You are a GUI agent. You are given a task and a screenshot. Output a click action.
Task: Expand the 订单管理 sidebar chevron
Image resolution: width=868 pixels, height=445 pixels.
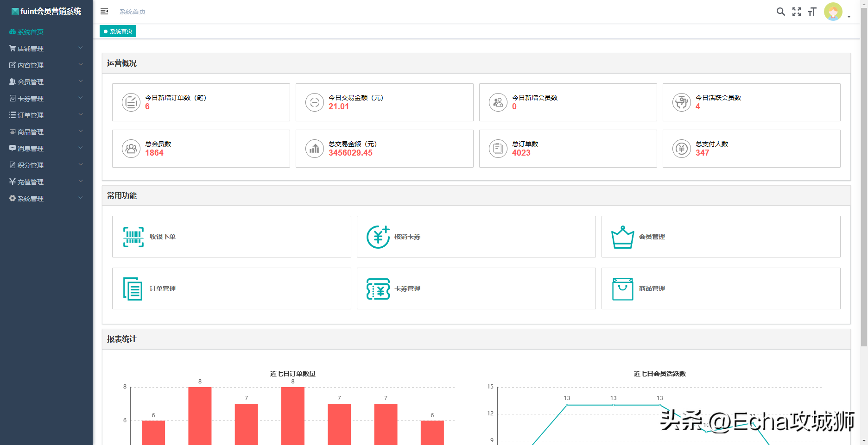(81, 114)
